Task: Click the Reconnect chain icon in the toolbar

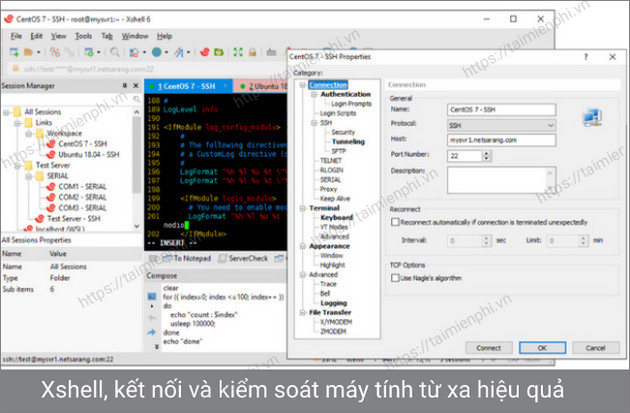Action: coord(70,52)
